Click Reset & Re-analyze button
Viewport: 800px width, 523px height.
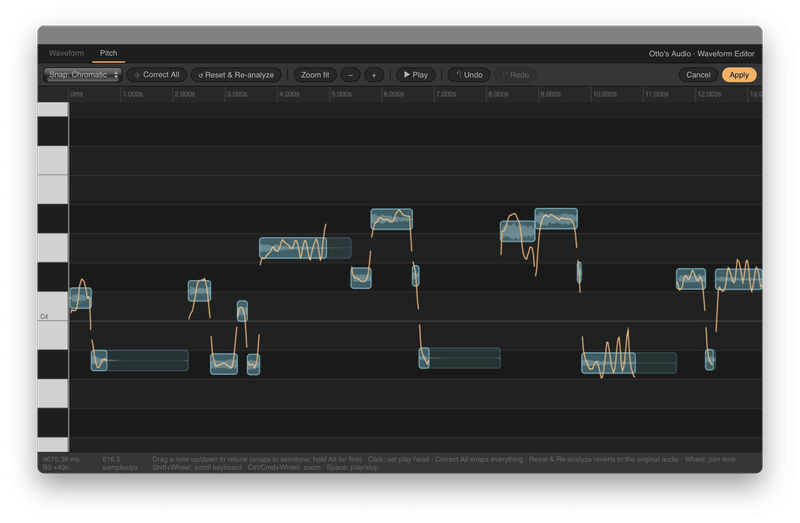click(236, 74)
